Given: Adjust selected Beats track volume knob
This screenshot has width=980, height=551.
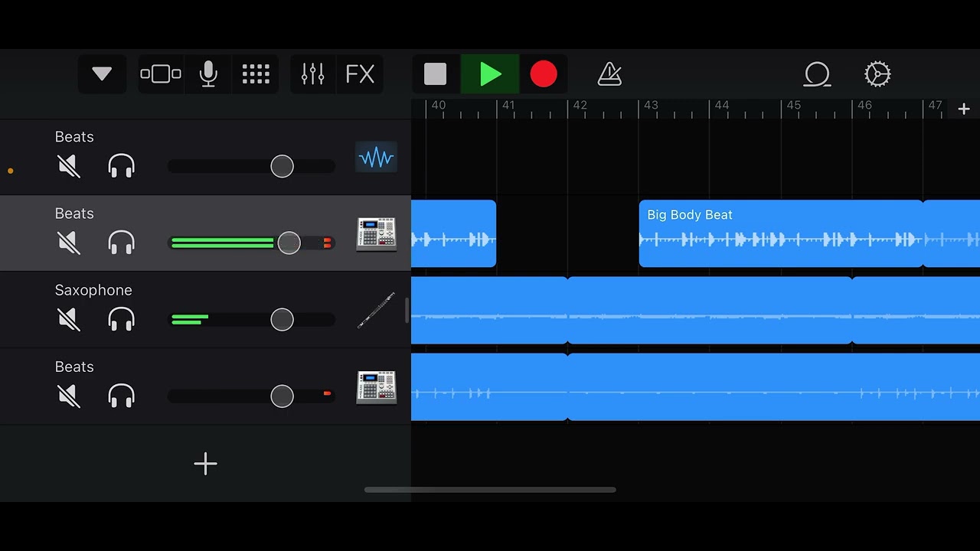Looking at the screenshot, I should pyautogui.click(x=289, y=243).
